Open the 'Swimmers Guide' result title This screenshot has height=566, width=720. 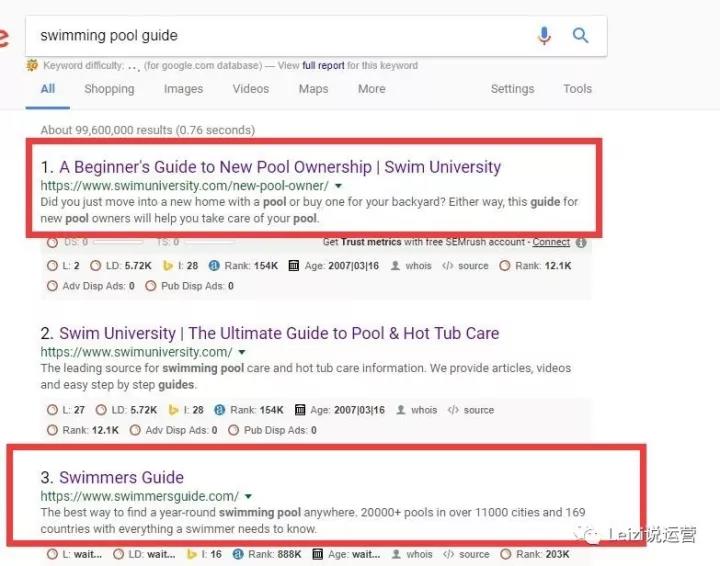(x=121, y=477)
